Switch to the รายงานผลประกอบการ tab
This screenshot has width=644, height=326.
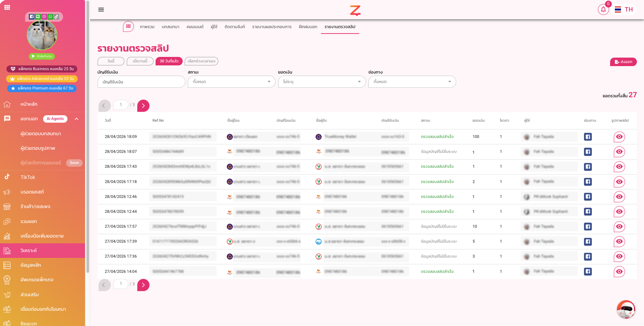271,27
